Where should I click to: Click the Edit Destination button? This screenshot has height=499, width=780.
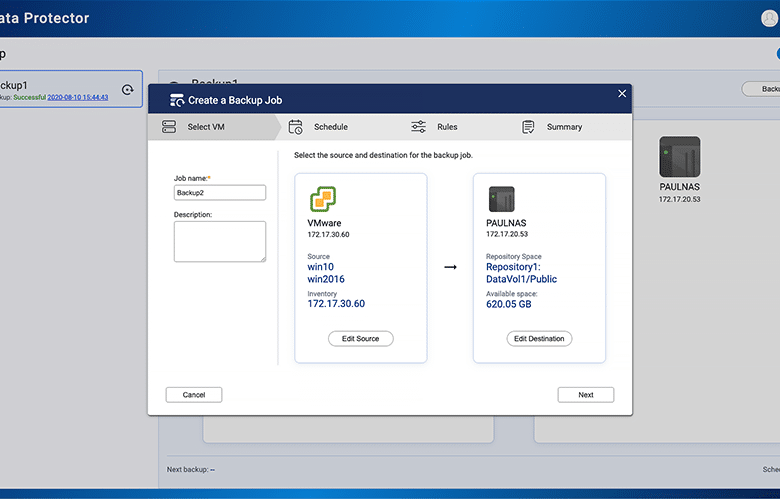click(539, 339)
